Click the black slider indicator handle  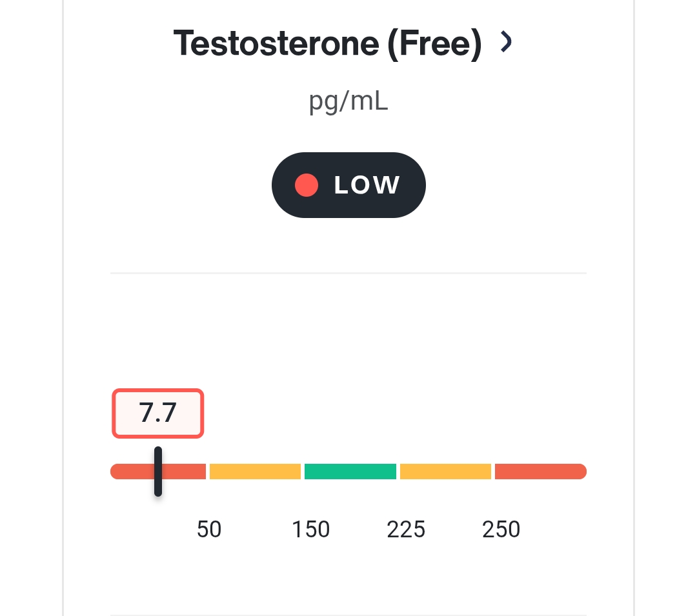pyautogui.click(x=158, y=472)
